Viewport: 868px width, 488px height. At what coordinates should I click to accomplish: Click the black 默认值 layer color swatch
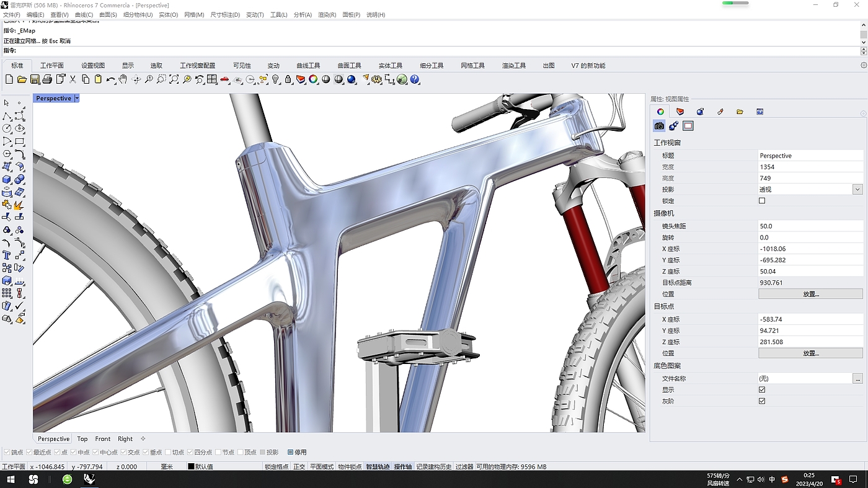pos(191,467)
